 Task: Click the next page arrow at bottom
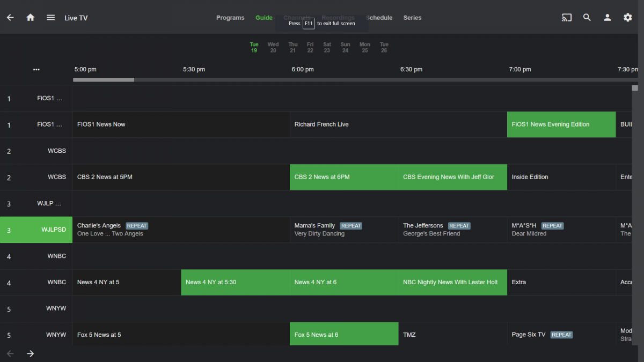click(31, 353)
